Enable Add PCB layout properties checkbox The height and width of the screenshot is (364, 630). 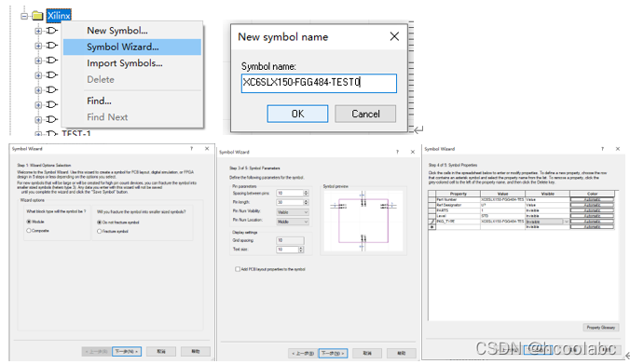pyautogui.click(x=238, y=269)
